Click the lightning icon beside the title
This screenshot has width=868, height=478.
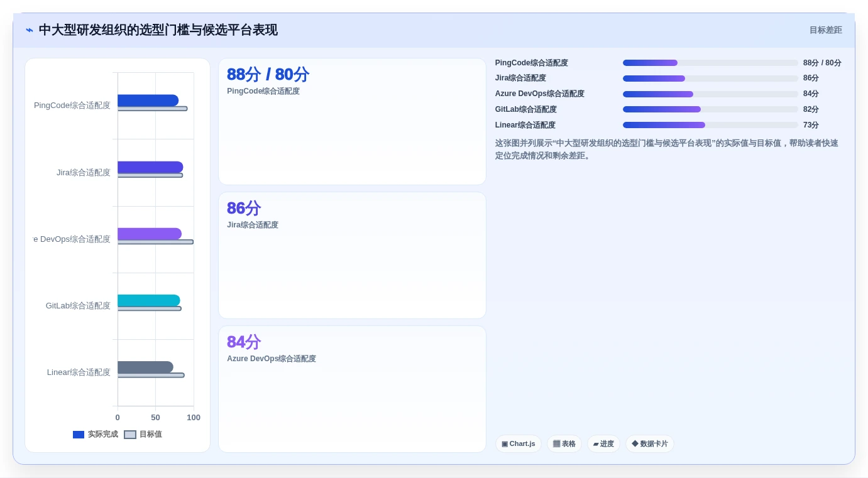(x=29, y=30)
